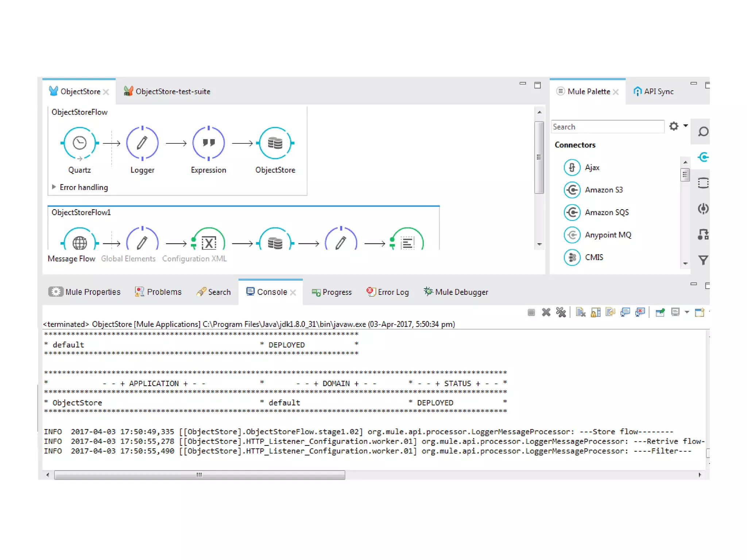Open the Display Selected Console dropdown arrow
The height and width of the screenshot is (560, 747).
coord(687,312)
